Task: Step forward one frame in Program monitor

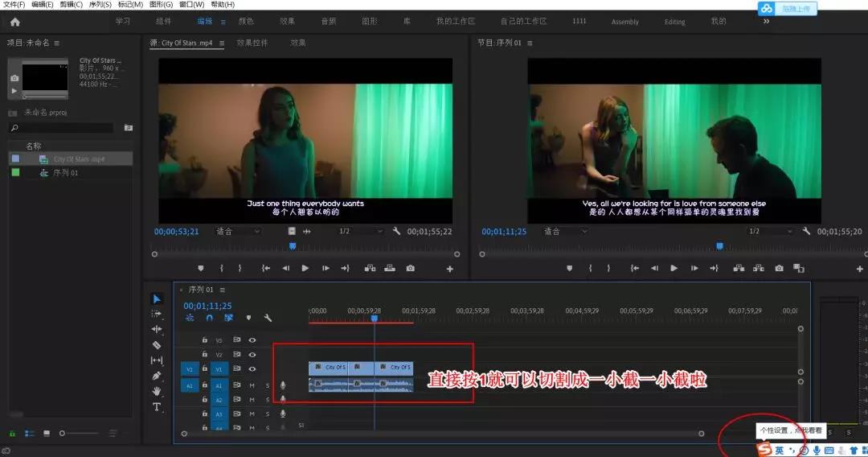Action: [x=694, y=268]
